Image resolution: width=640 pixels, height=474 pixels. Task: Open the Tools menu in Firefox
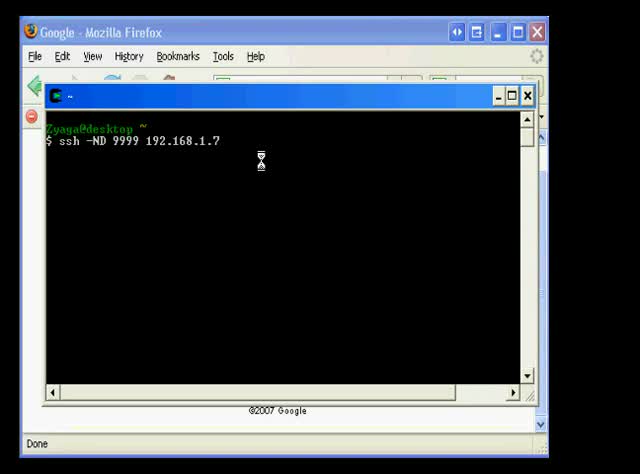pos(223,56)
